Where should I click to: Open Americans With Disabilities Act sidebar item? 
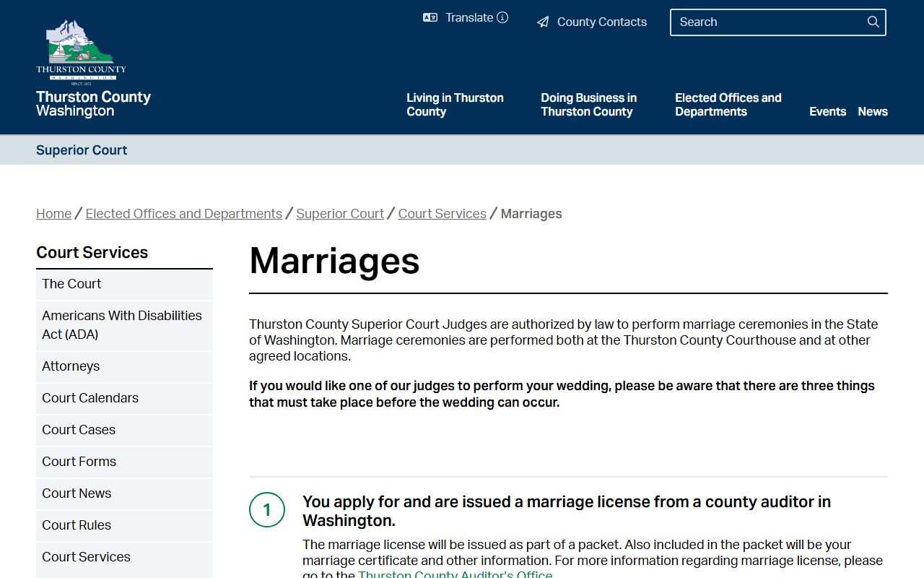[124, 325]
